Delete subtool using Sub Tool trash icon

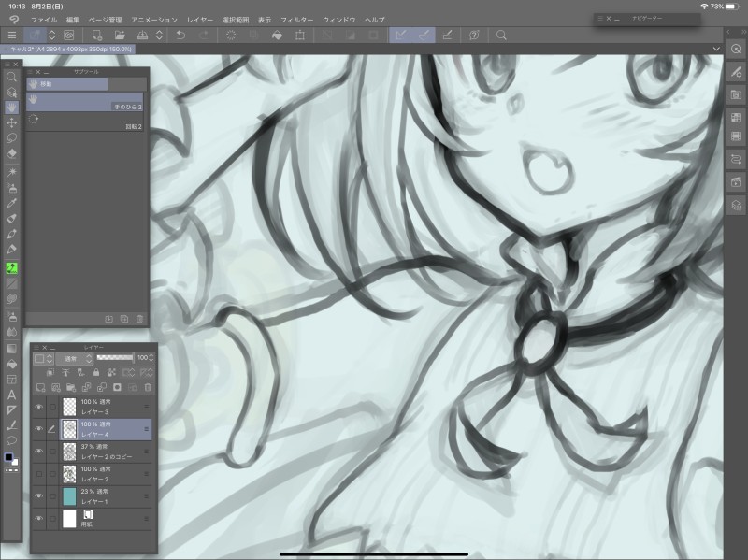139,319
